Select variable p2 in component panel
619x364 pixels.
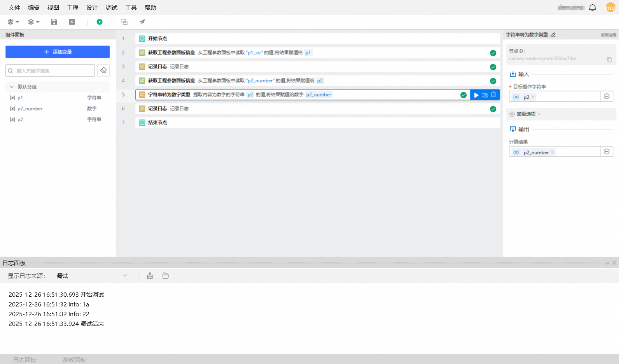coord(58,119)
